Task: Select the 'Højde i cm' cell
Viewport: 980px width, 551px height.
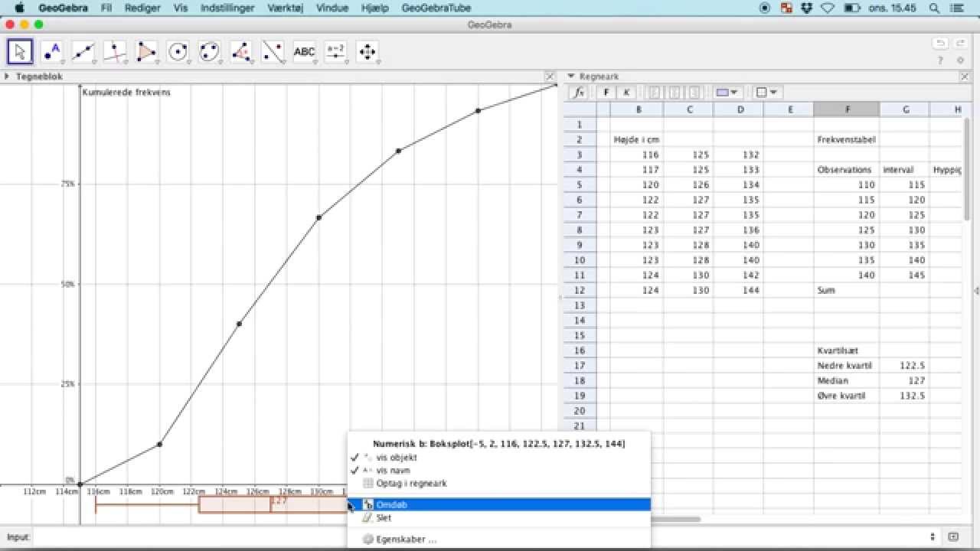Action: tap(636, 140)
